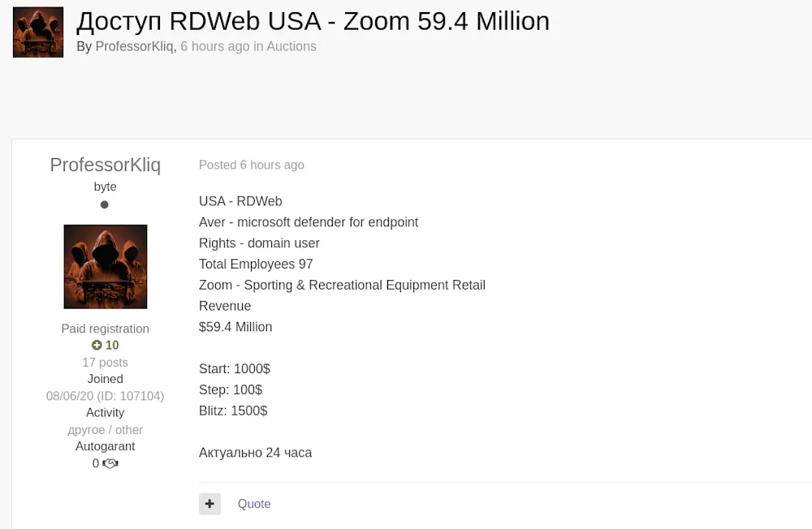
Task: Click the reputation score 10
Action: (x=110, y=345)
